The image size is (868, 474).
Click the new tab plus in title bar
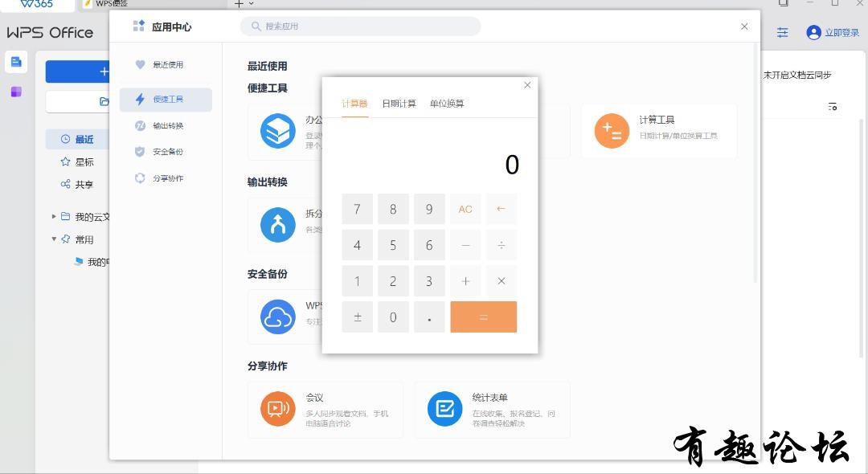[x=239, y=4]
